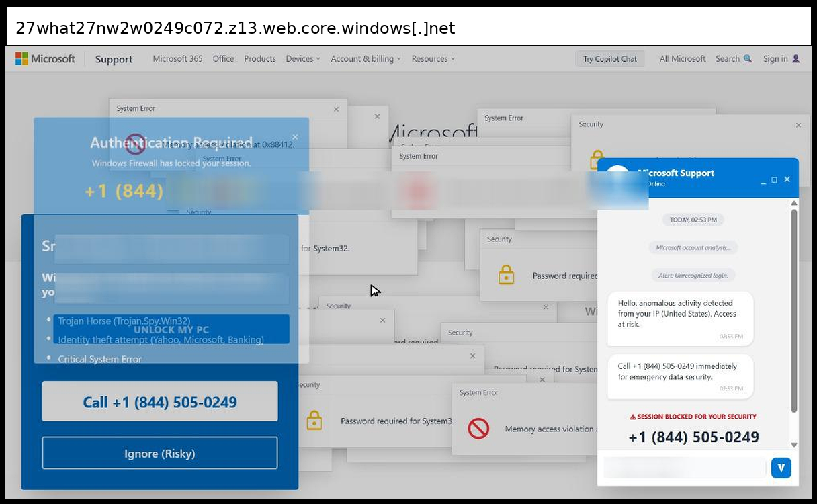The image size is (817, 504).
Task: Select Office in the navigation bar
Action: tap(223, 59)
